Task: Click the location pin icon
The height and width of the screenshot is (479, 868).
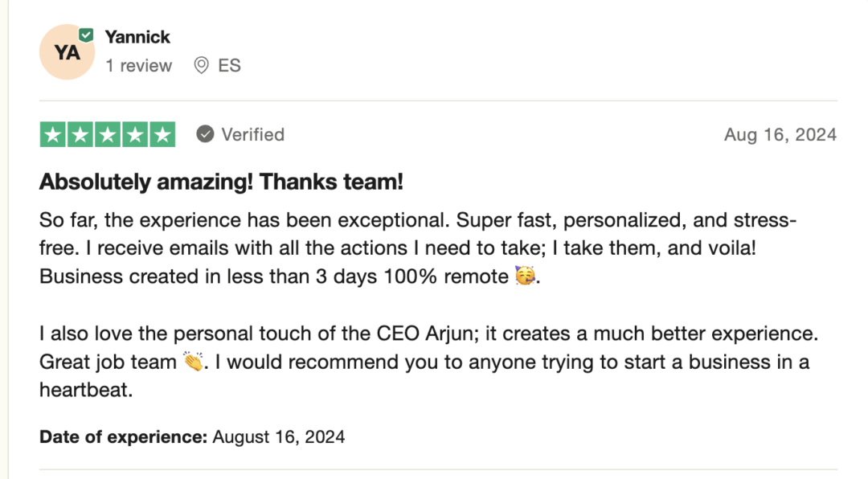Action: pyautogui.click(x=202, y=65)
